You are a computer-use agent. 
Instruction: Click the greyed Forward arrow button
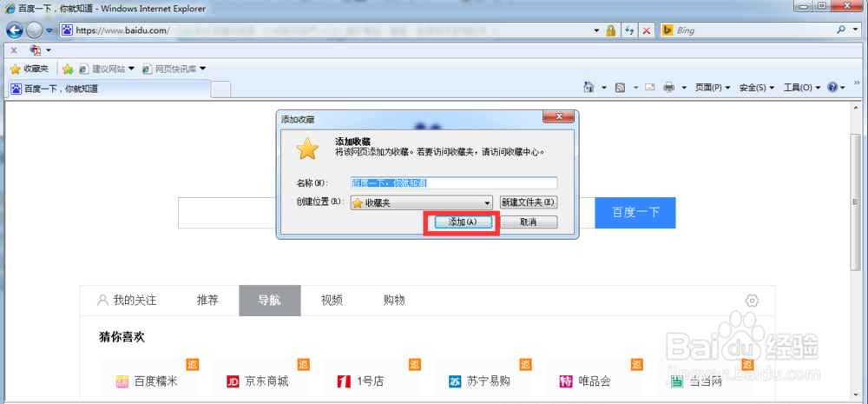tap(35, 30)
